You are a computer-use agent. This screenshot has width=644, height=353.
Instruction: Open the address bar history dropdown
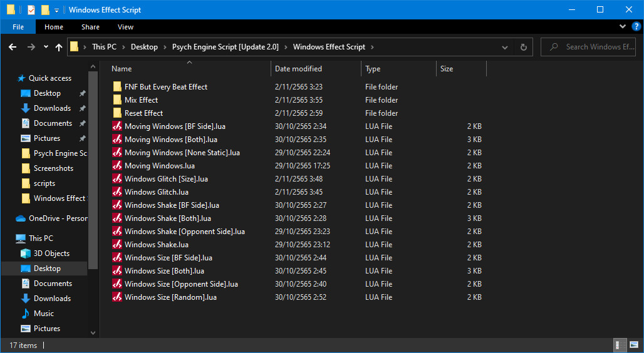(x=505, y=47)
